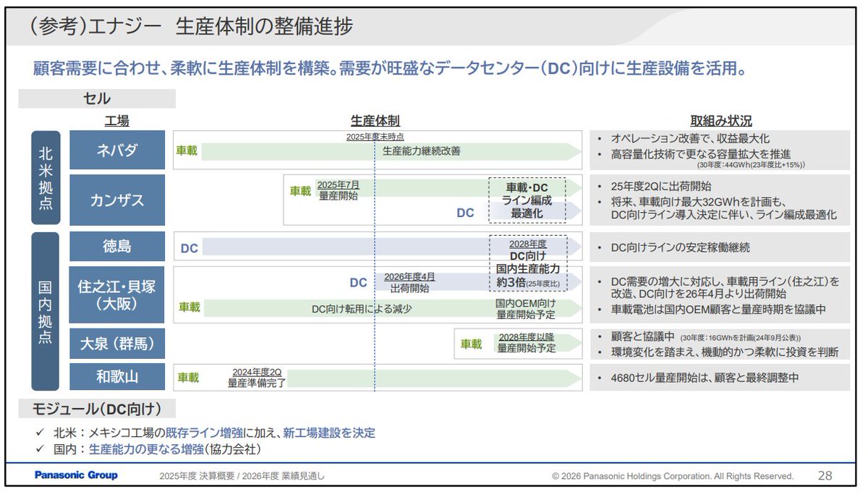Click the '2028年度以降 量産開始予定' milestone

click(x=527, y=343)
